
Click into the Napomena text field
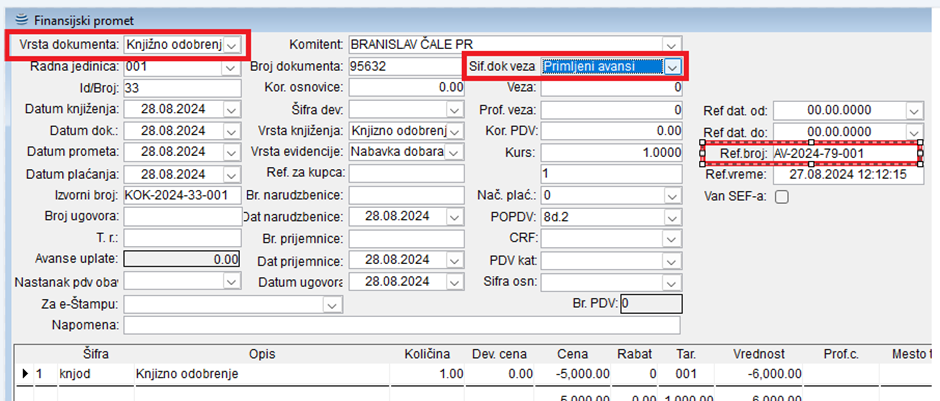coord(400,325)
